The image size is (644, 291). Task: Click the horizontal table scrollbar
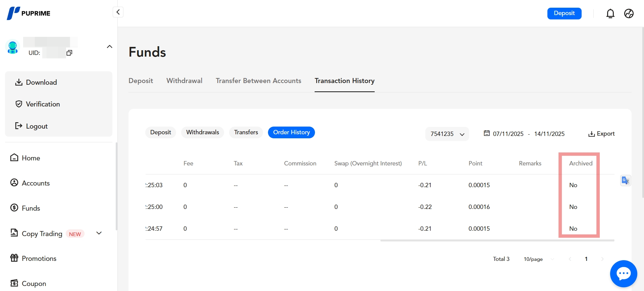497,240
